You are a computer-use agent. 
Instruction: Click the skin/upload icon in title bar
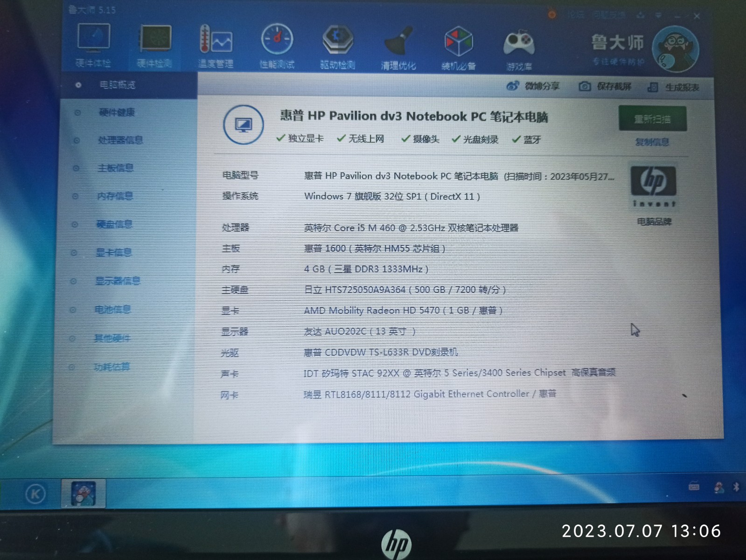[x=641, y=15]
